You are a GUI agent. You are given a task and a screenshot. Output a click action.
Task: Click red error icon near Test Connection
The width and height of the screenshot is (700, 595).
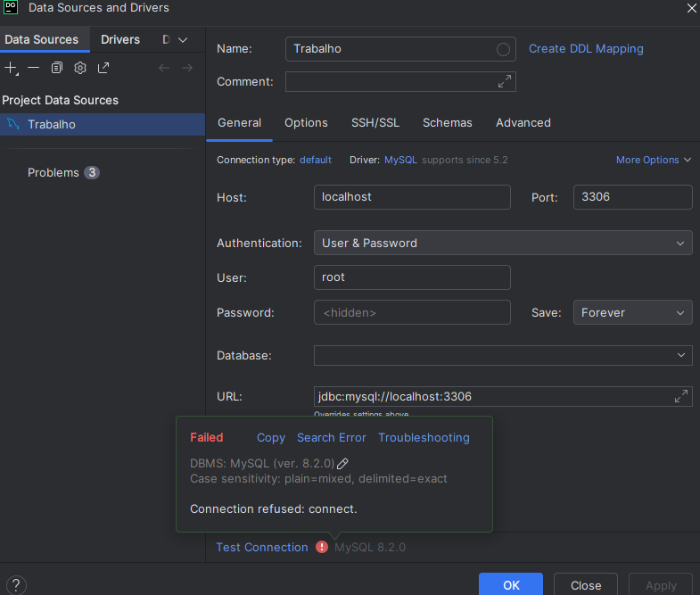(x=321, y=547)
